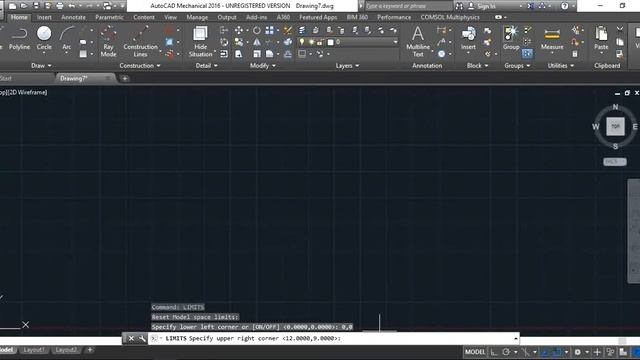Open the COMSOL Multiphysics tab
The image size is (640, 360).
pyautogui.click(x=450, y=17)
